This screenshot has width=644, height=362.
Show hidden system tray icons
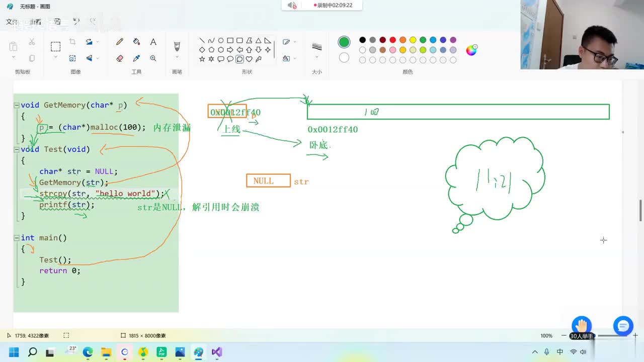534,352
